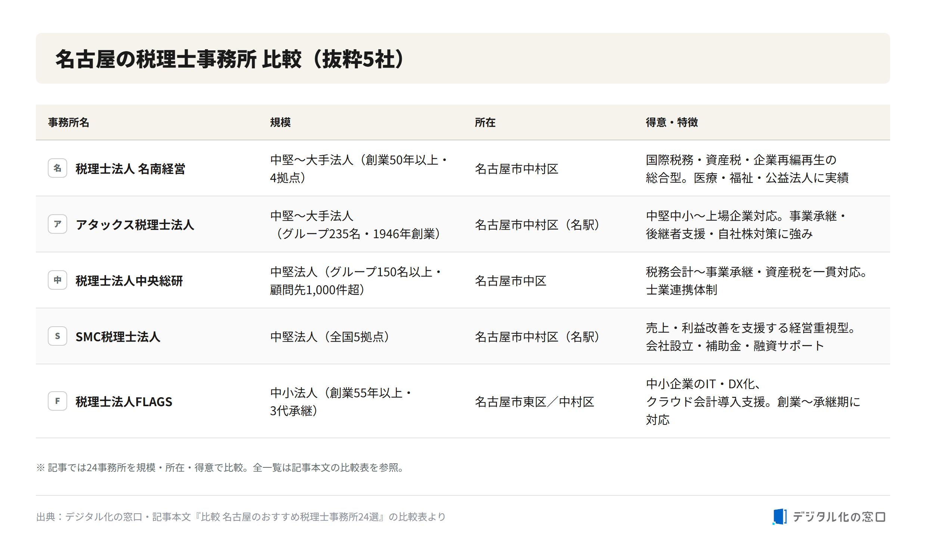Click the 所在 column header

click(x=485, y=122)
